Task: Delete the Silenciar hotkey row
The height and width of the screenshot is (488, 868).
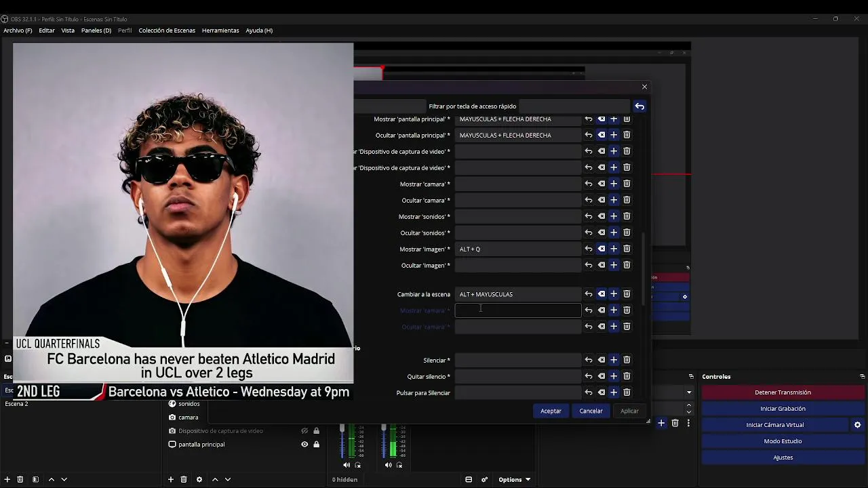Action: (x=627, y=360)
